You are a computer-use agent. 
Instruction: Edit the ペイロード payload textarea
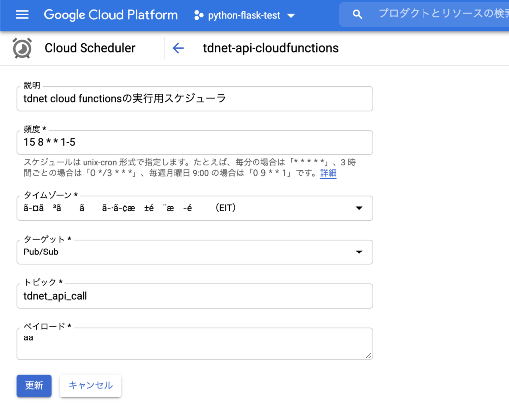point(195,343)
